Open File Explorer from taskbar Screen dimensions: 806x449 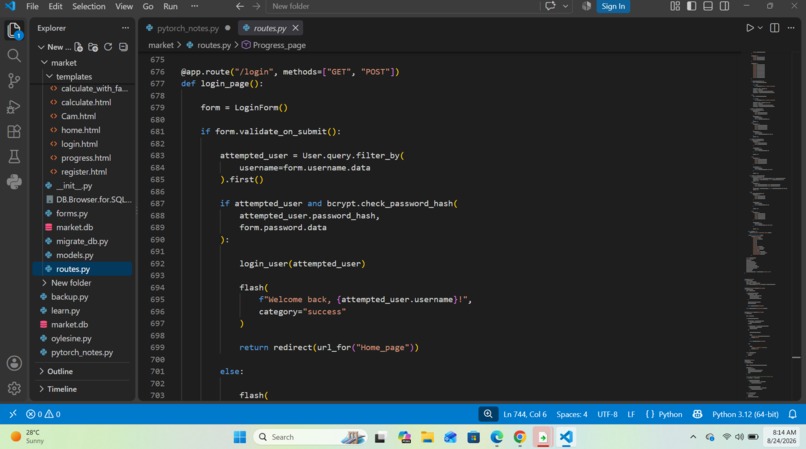coord(427,437)
